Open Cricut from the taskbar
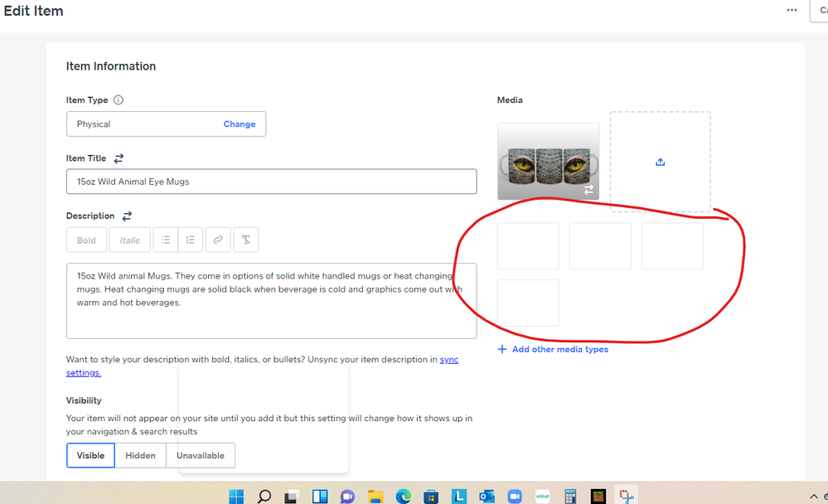 coord(542,496)
